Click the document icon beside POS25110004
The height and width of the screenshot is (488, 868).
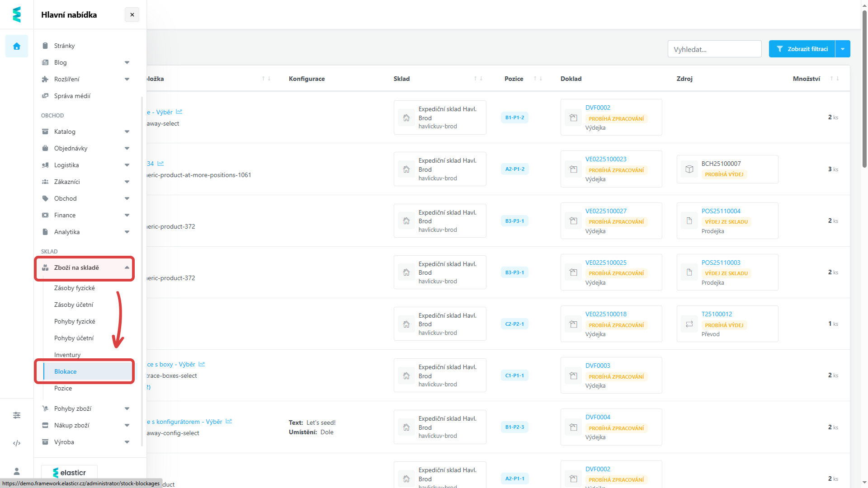tap(689, 221)
